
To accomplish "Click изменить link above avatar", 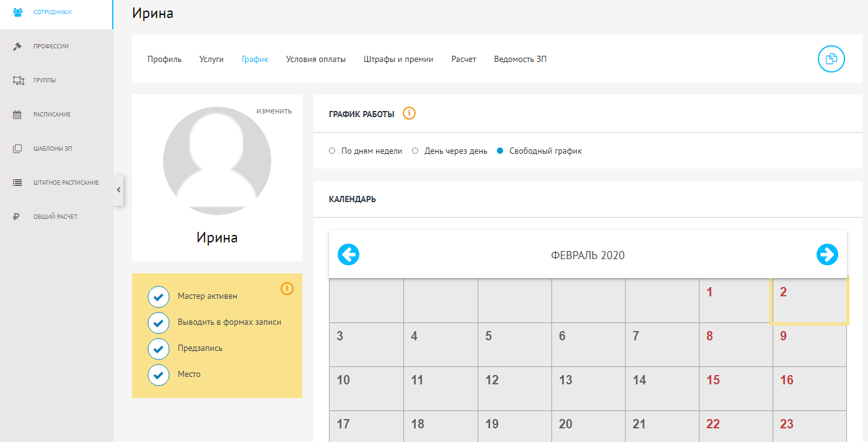I will tap(274, 111).
